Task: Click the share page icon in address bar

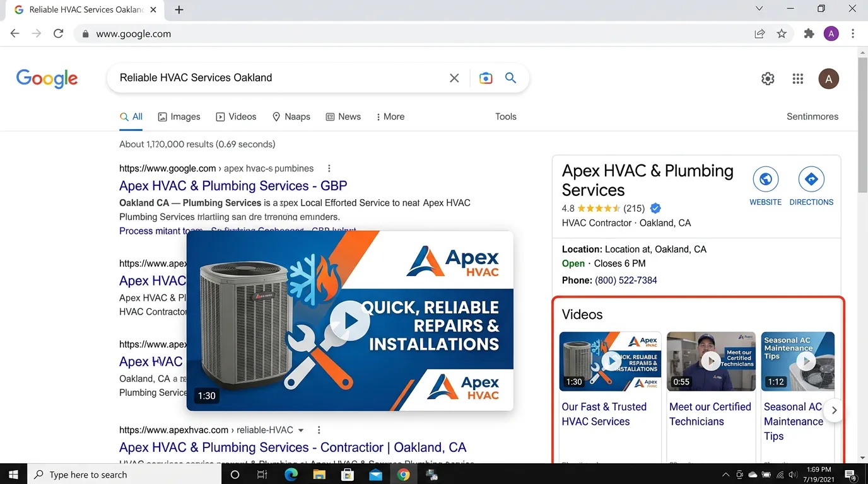Action: pyautogui.click(x=760, y=34)
